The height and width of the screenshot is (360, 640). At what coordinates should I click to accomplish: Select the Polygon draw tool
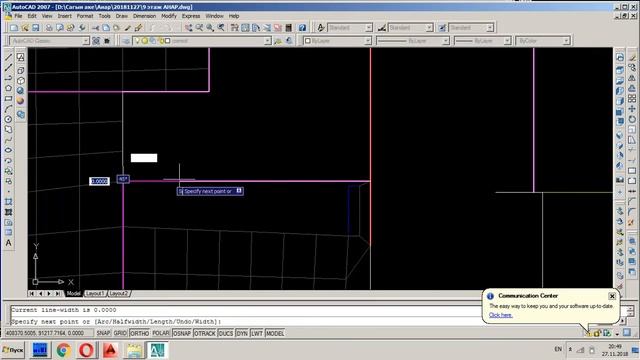[x=8, y=88]
